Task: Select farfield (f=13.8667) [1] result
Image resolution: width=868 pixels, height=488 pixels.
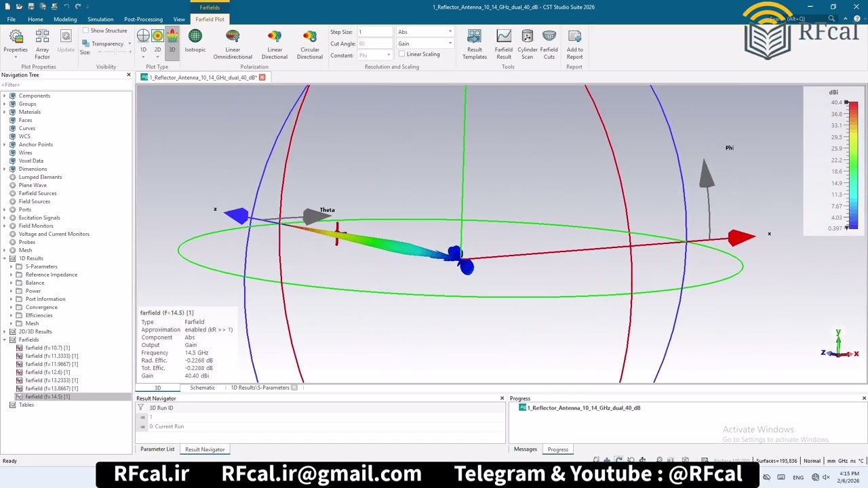Action: 52,388
